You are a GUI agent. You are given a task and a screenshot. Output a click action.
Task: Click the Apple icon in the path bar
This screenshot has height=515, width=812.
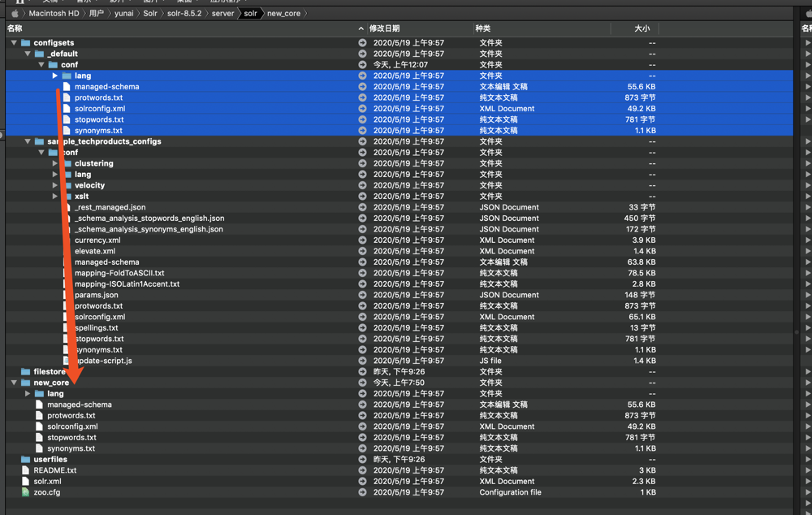(15, 14)
